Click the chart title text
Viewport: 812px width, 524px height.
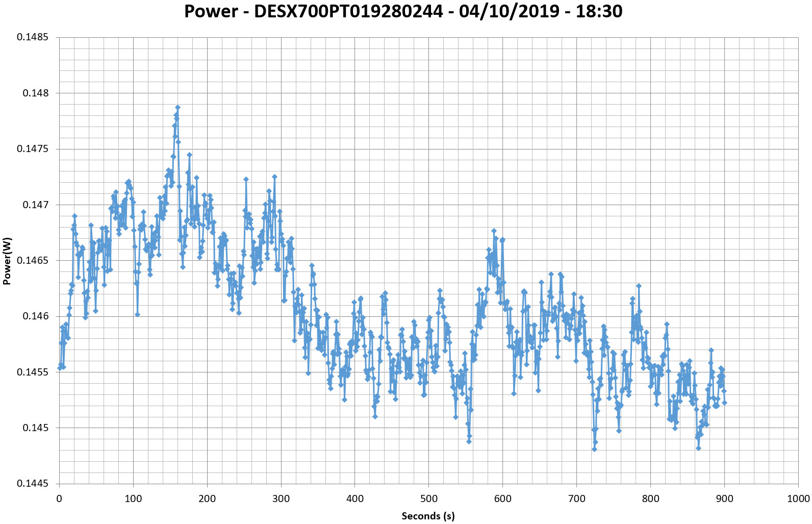403,11
